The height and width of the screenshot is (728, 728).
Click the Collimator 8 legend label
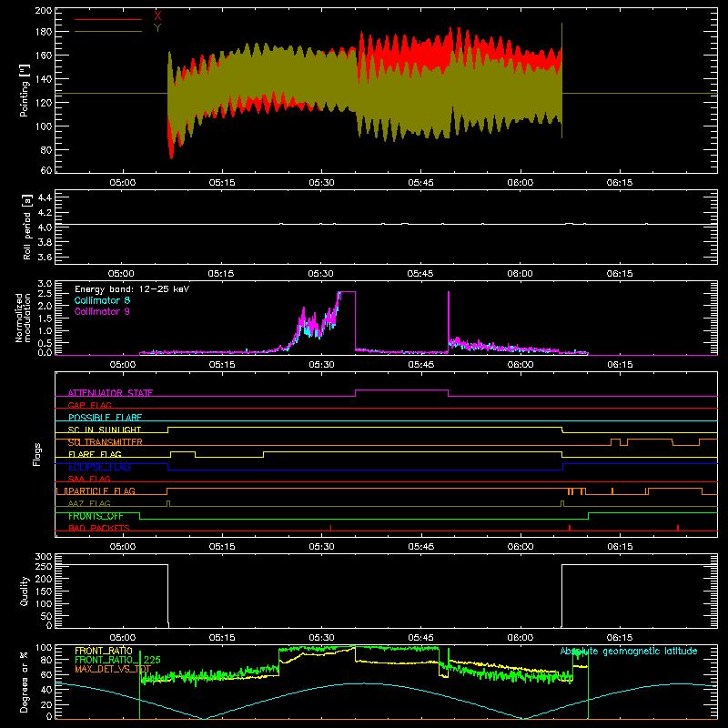pos(102,300)
